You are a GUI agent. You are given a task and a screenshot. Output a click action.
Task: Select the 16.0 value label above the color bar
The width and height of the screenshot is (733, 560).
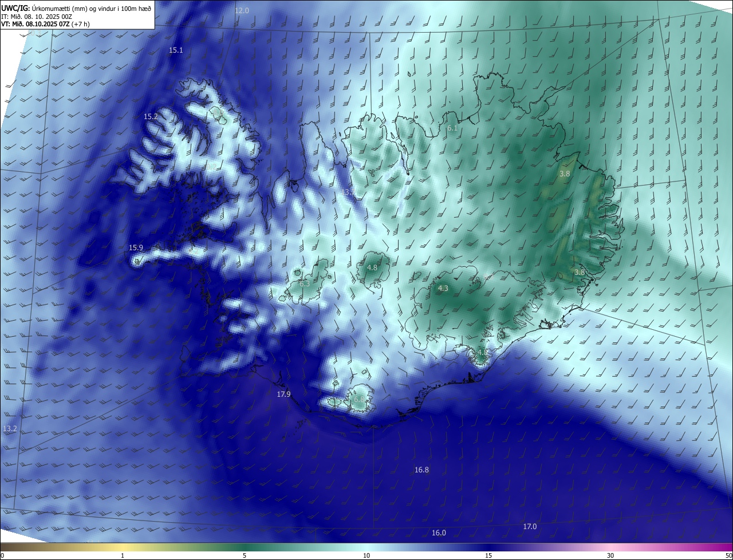(x=439, y=533)
